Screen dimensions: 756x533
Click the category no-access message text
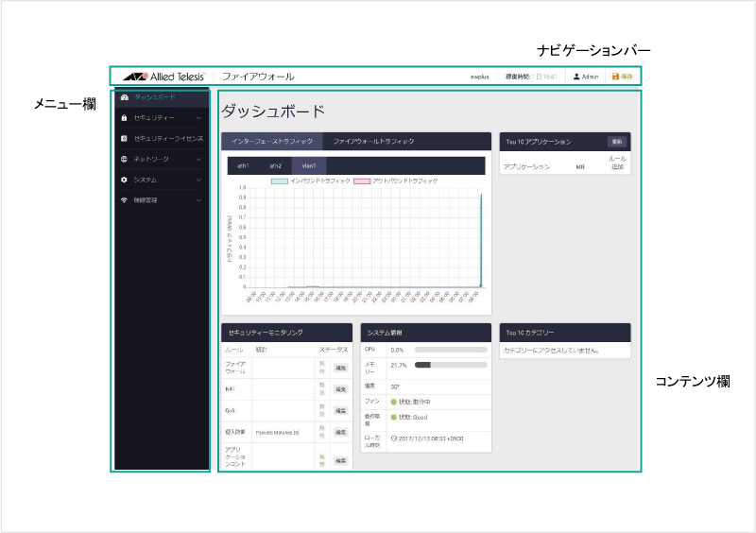(551, 351)
